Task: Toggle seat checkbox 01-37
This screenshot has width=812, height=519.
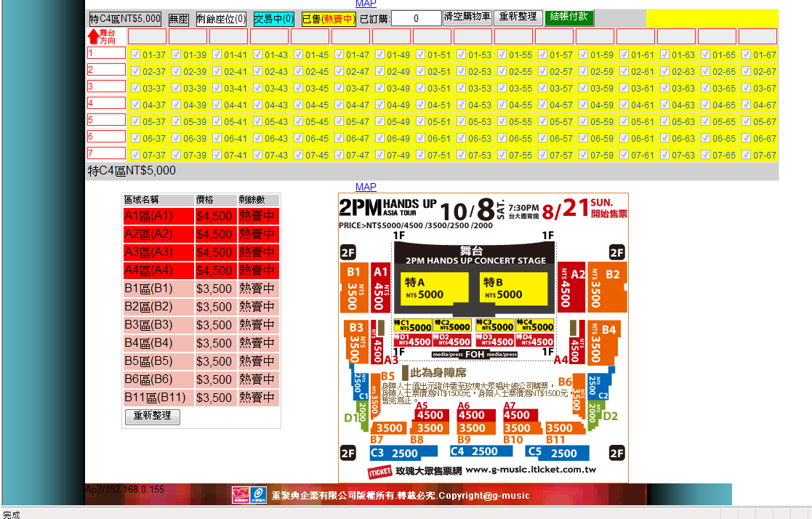Action: [136, 55]
